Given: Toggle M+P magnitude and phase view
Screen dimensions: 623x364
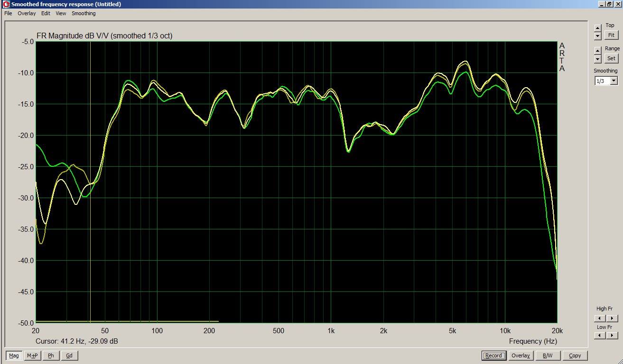Looking at the screenshot, I should (x=32, y=355).
